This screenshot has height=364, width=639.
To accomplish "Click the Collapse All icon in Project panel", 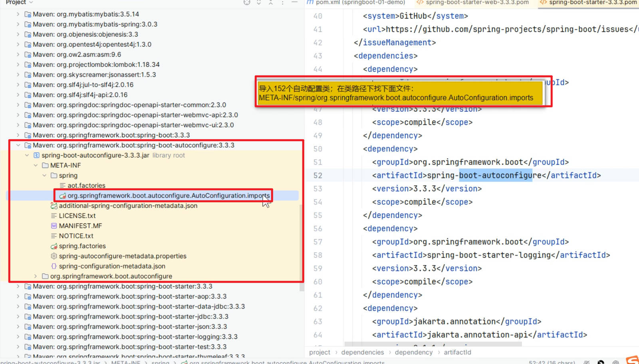I will 271,2.
